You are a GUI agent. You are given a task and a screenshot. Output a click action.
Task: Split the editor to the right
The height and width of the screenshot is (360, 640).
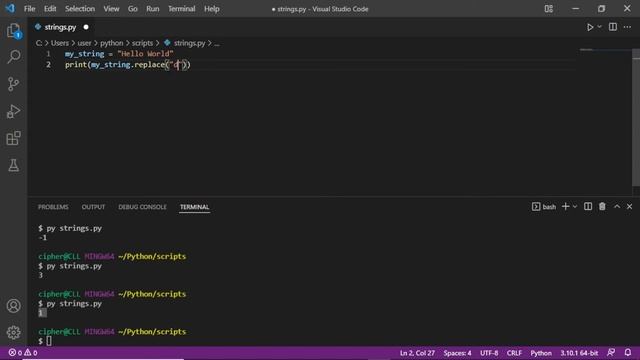pos(613,27)
